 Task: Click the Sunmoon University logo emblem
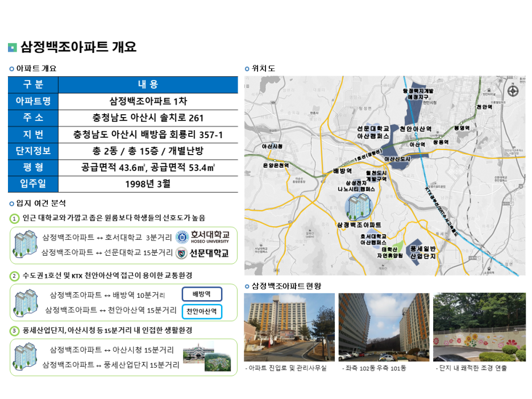pyautogui.click(x=181, y=253)
